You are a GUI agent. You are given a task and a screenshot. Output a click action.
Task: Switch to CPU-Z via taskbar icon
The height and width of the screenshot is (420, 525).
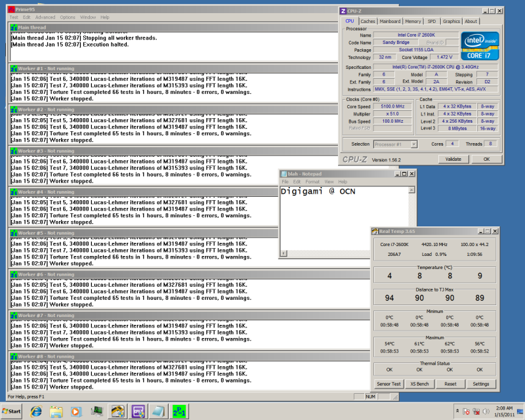tap(138, 411)
